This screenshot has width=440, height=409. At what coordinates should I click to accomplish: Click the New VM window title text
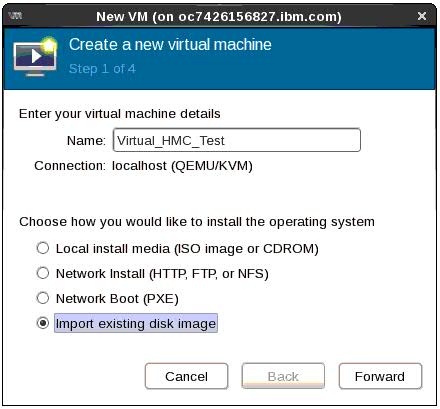click(219, 16)
